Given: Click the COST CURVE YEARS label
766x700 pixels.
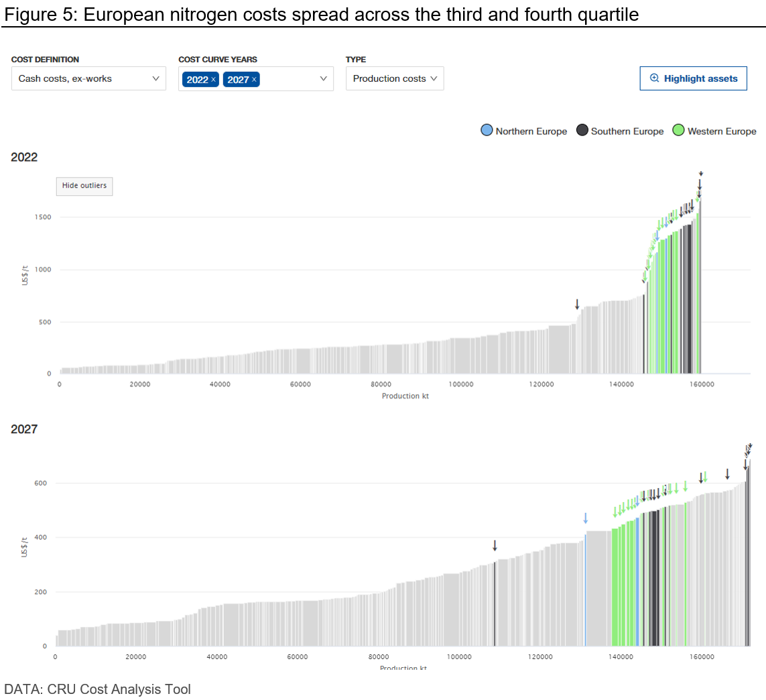Looking at the screenshot, I should tap(218, 59).
